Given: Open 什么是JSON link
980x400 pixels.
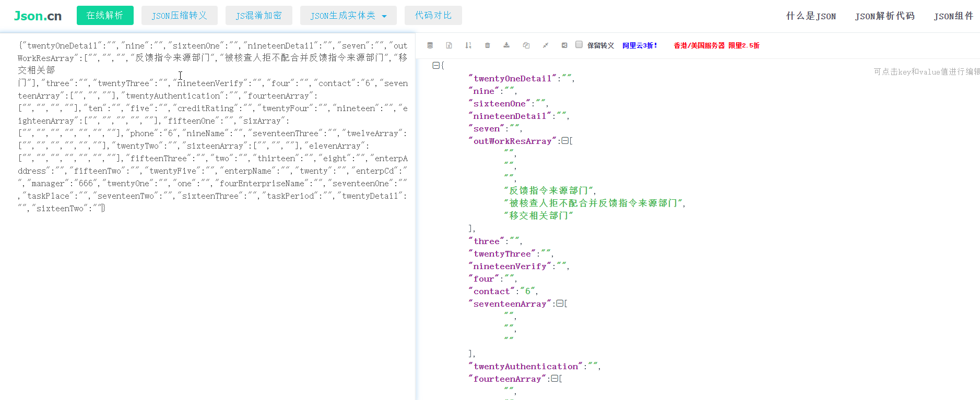Looking at the screenshot, I should (x=811, y=16).
